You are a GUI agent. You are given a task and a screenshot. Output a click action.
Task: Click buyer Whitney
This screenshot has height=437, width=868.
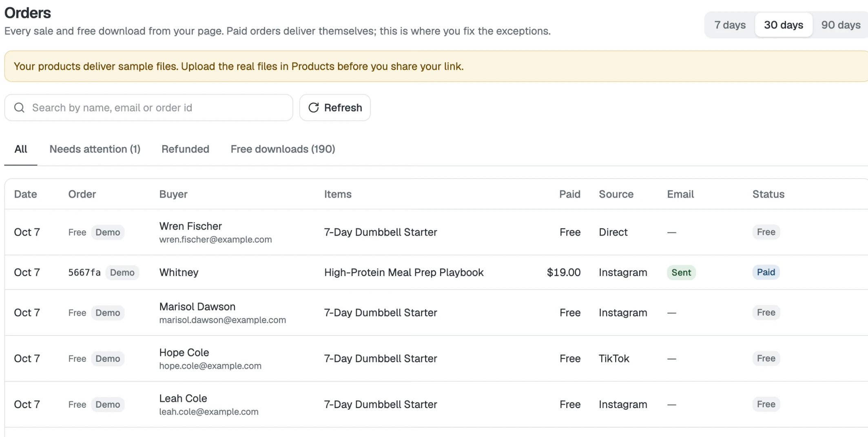tap(179, 272)
